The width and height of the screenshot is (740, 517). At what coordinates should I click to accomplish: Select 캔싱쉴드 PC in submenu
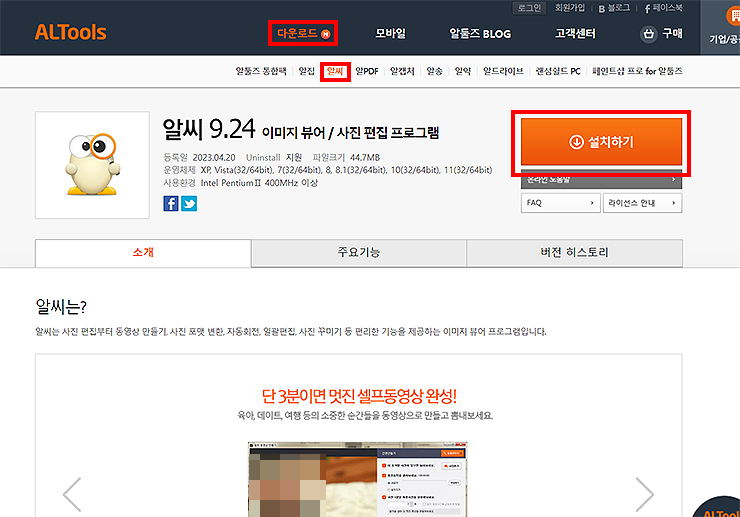(558, 71)
